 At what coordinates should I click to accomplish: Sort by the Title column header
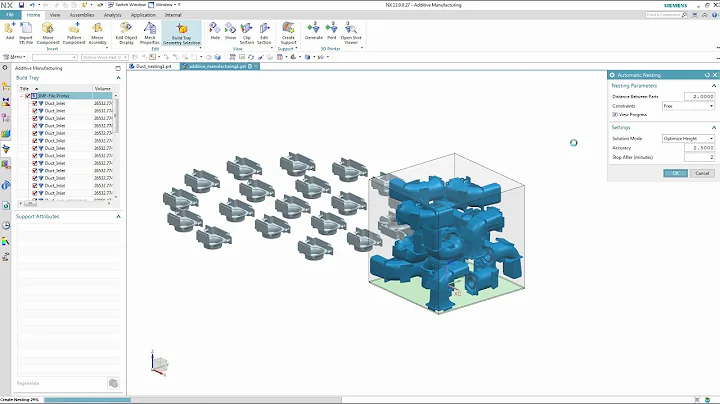click(55, 88)
